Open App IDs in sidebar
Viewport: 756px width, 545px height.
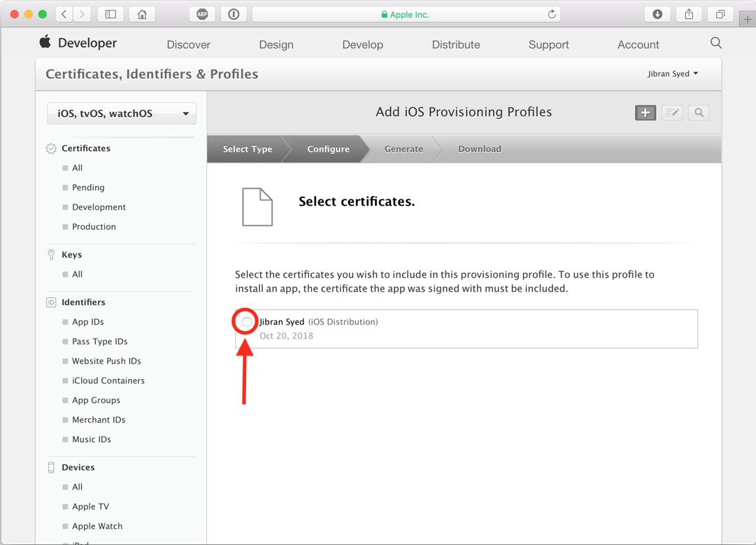pos(87,322)
